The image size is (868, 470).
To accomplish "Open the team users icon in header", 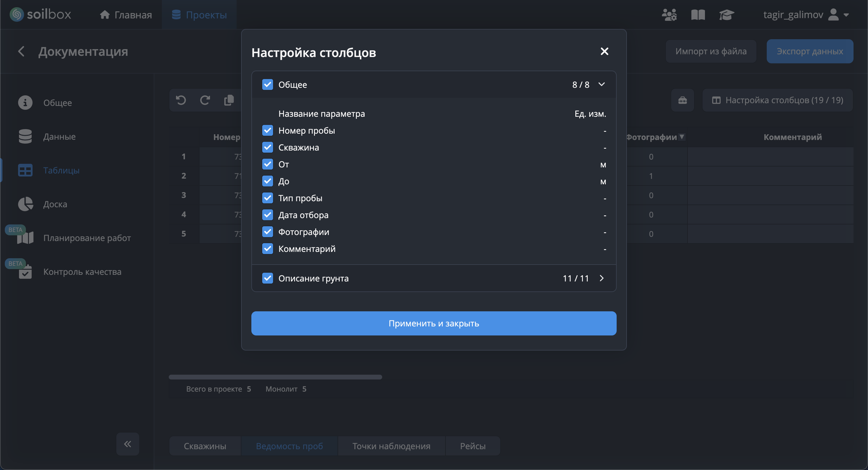I will tap(669, 15).
